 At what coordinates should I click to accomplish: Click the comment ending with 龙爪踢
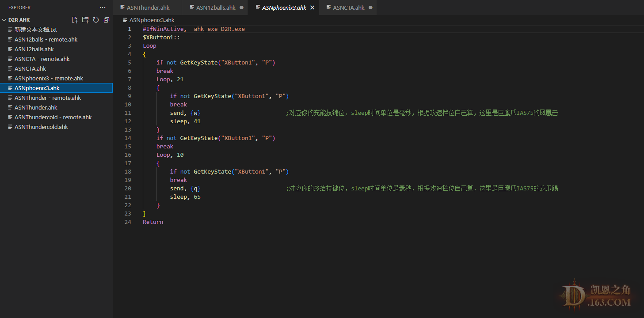tap(422, 188)
